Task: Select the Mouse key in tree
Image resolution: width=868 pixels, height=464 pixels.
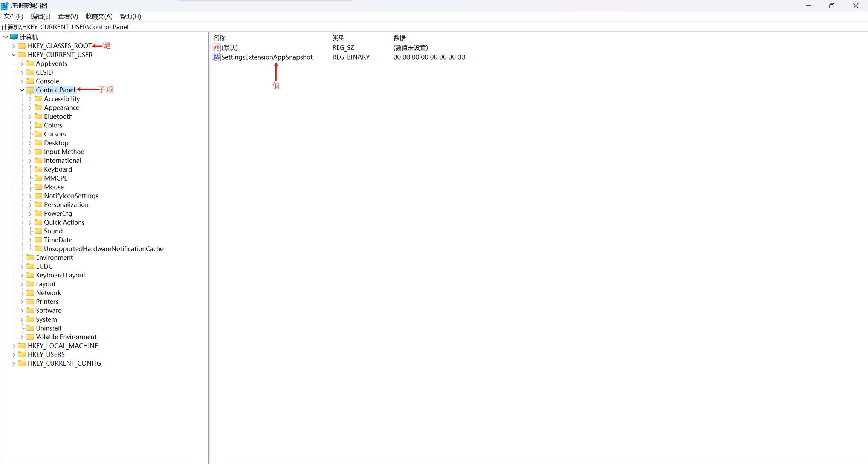Action: coord(54,187)
